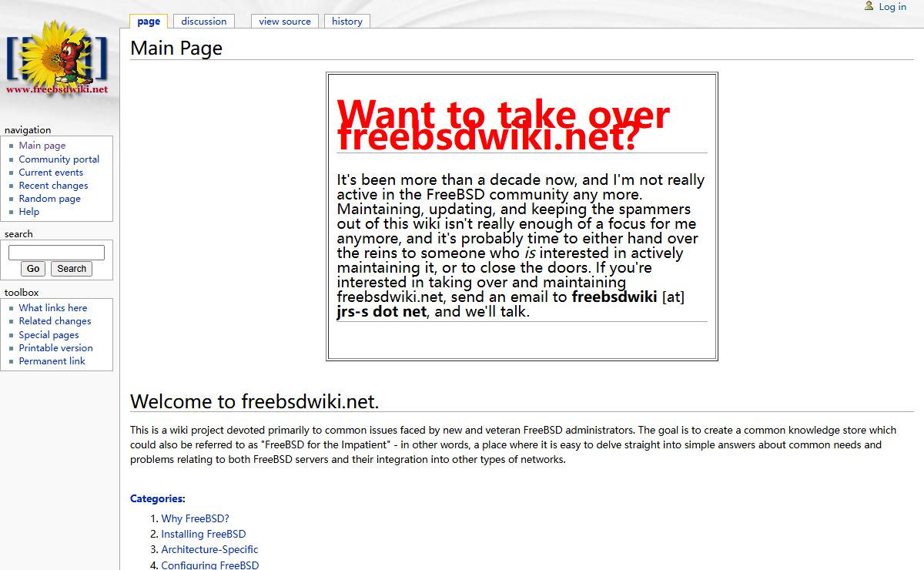Viewport: 924px width, 570px height.
Task: Open the Printable version link
Action: pos(55,348)
